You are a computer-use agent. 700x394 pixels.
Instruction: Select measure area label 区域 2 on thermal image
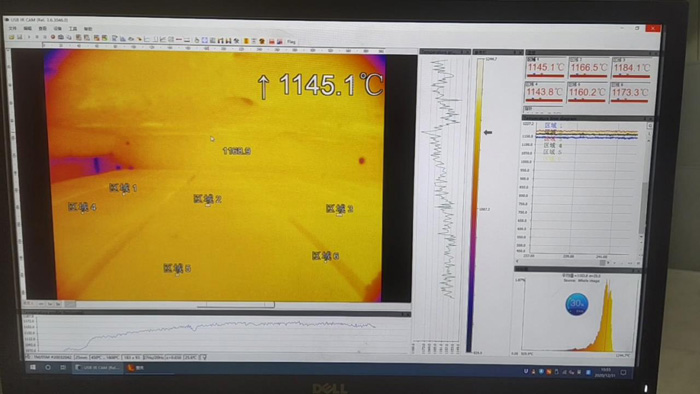208,199
